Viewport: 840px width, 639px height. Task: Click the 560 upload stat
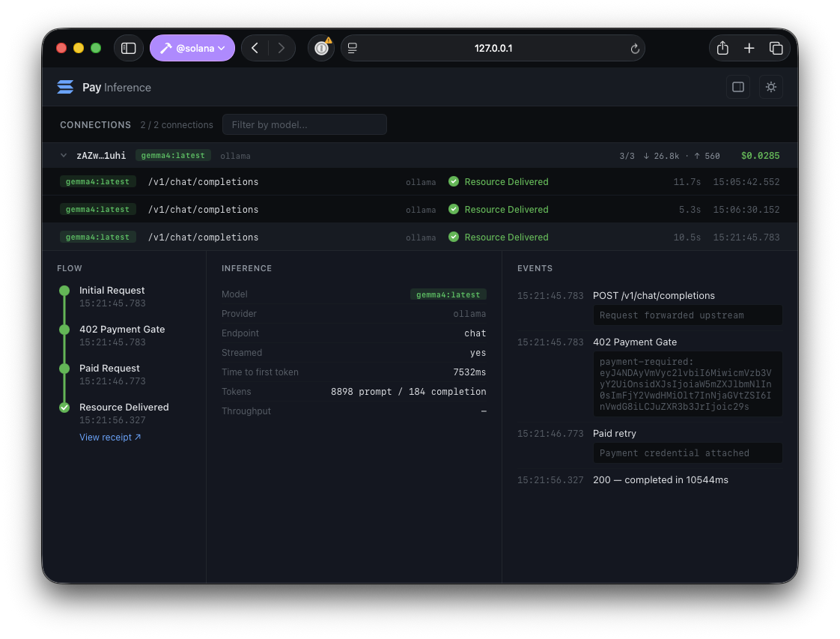pos(707,156)
